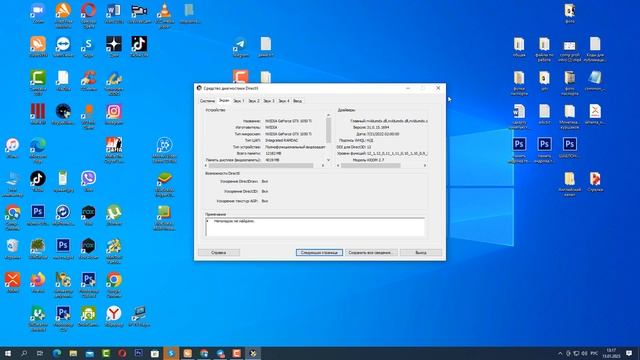Open File Explorer from the taskbar
Viewport: 640px width, 360px height.
click(73, 353)
